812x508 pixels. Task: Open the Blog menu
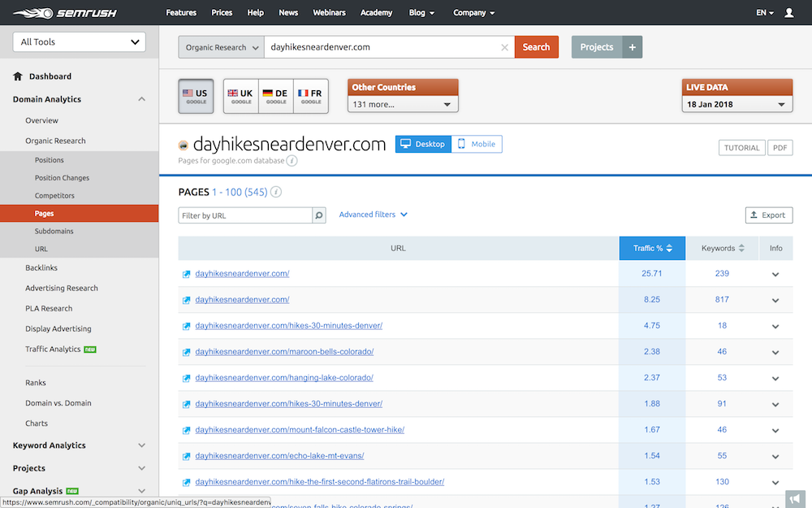(421, 13)
